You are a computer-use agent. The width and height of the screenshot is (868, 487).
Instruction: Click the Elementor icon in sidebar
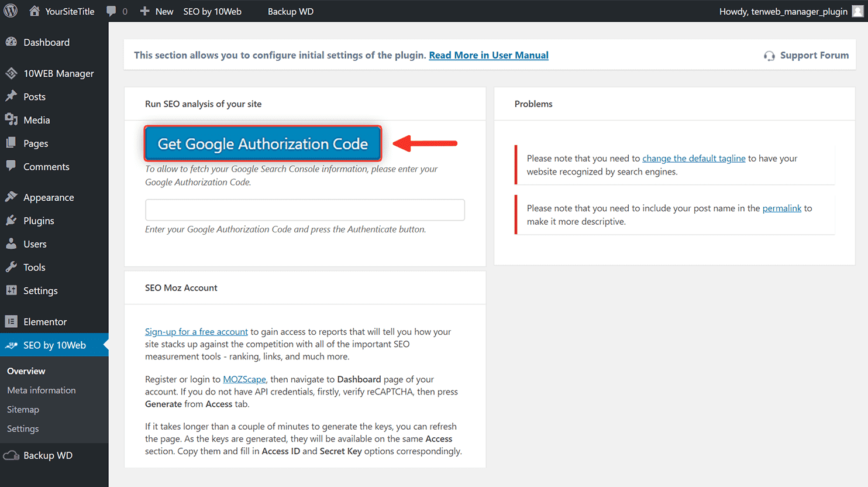click(11, 321)
